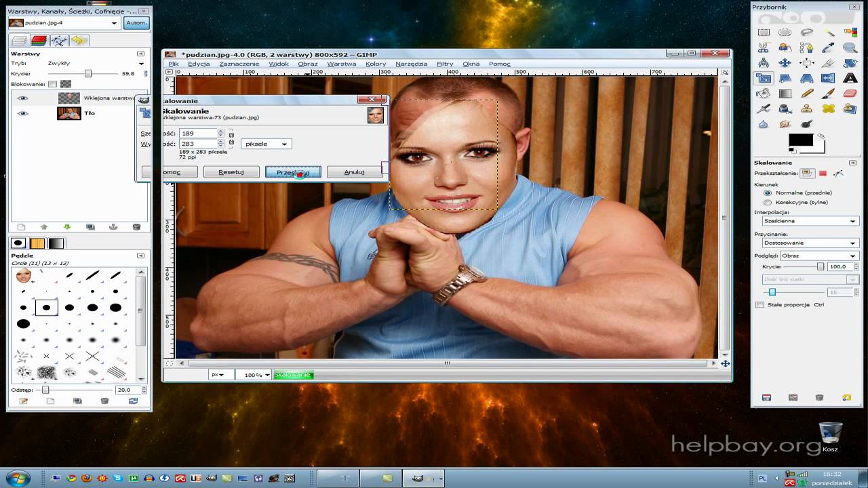This screenshot has width=868, height=488.
Task: Select the Eraser tool
Action: coord(850,94)
